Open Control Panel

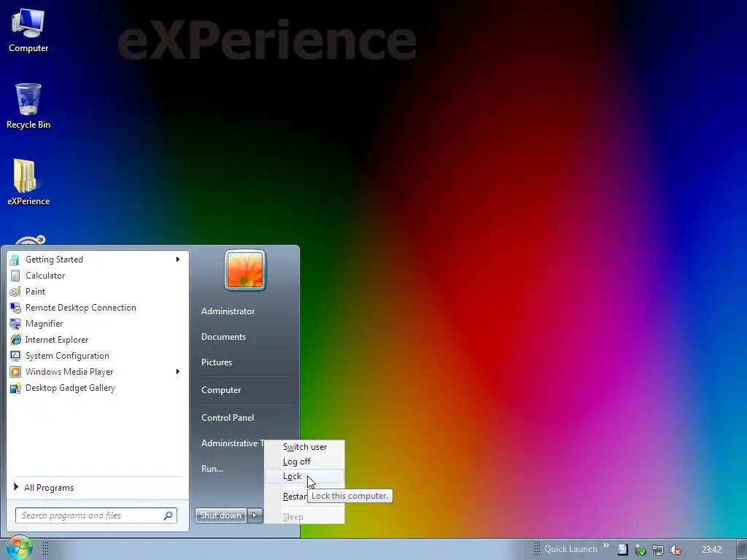coord(228,418)
